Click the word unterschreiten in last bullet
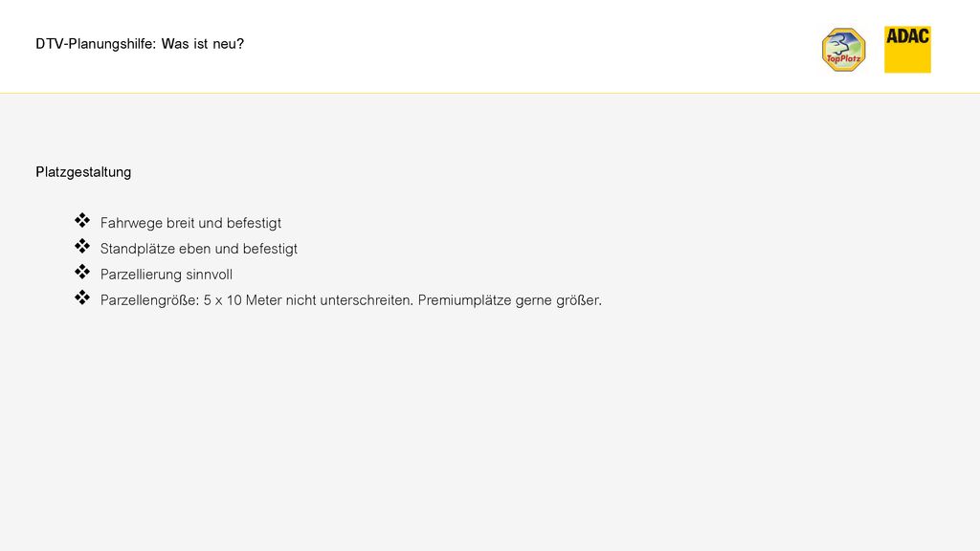Screen dimensions: 980x551 pyautogui.click(x=367, y=300)
